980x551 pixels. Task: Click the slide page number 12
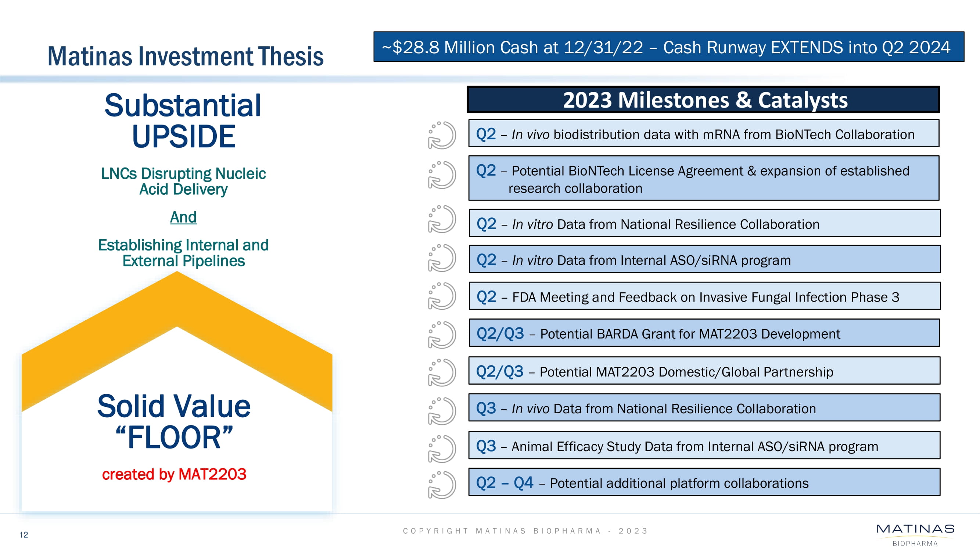[x=24, y=534]
